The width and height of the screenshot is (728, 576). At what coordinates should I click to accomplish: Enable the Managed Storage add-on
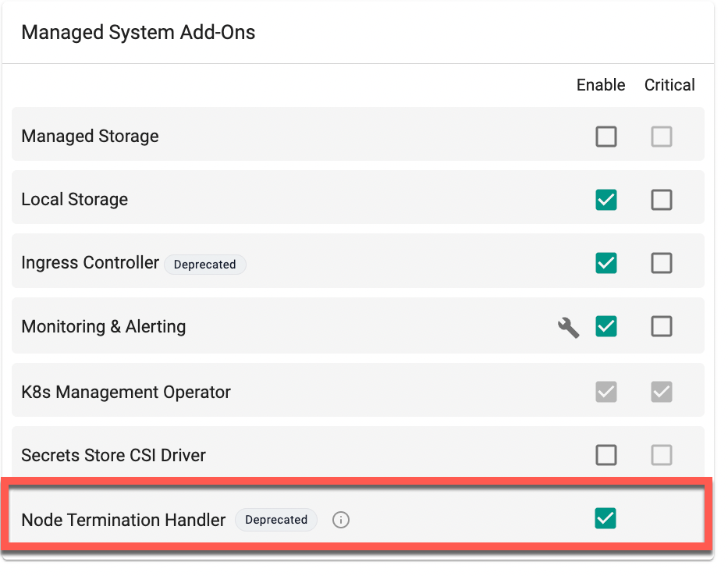click(605, 137)
